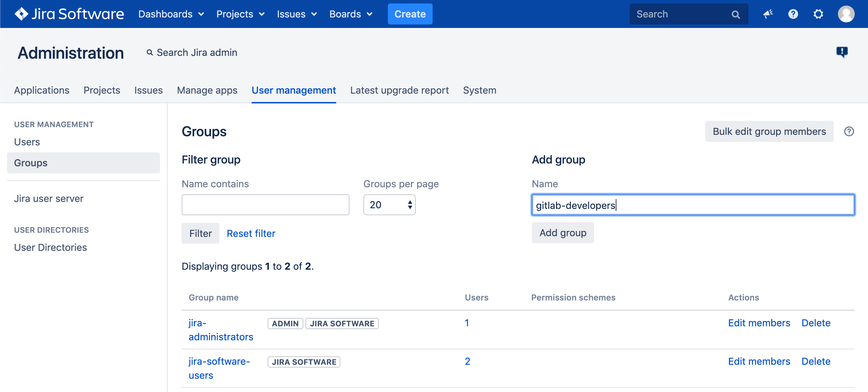Click the Name contains input field

pos(265,204)
